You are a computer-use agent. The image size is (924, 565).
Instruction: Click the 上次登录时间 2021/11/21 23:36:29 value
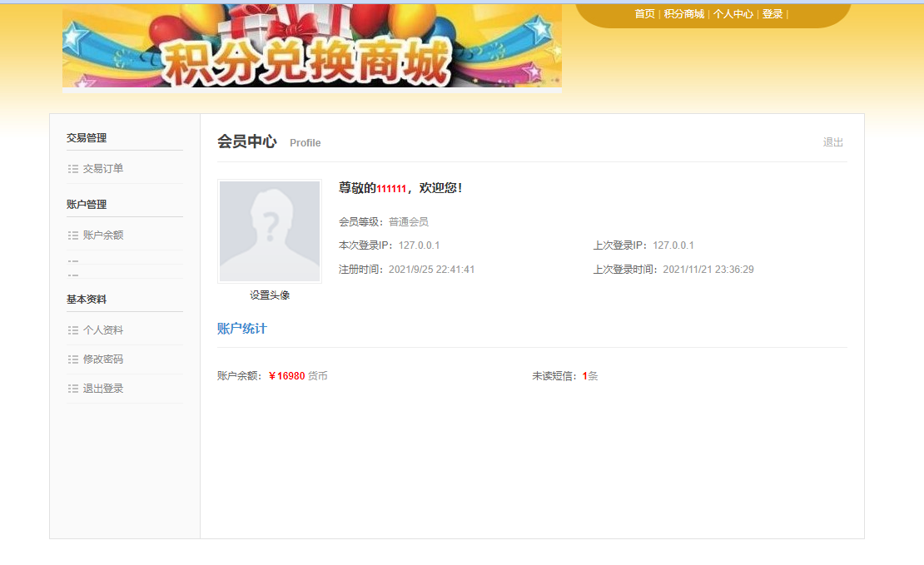(708, 270)
